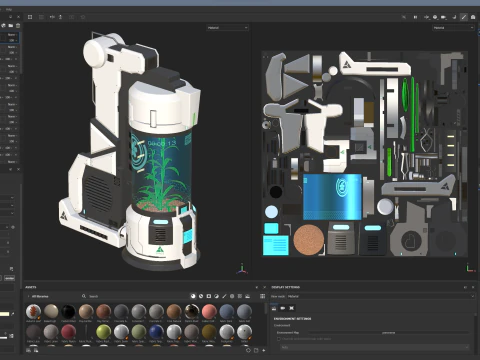Open camera settings icon in top toolbar

[444, 17]
